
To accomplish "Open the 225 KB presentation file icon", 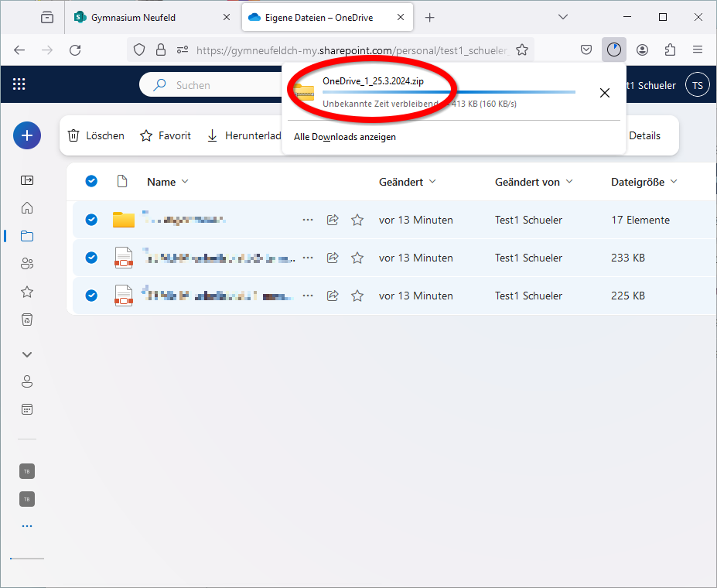I will point(124,296).
